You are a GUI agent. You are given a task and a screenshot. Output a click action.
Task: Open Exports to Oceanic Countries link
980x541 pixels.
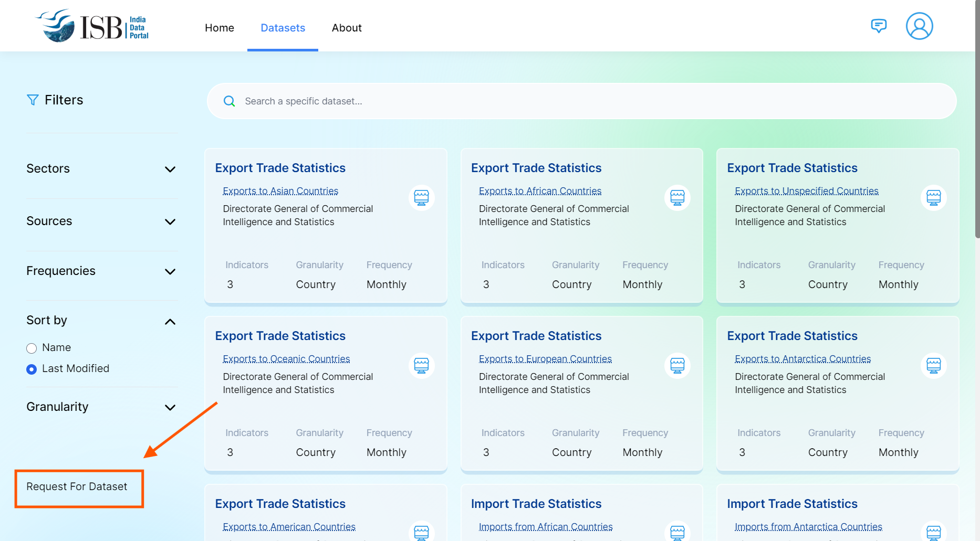286,359
